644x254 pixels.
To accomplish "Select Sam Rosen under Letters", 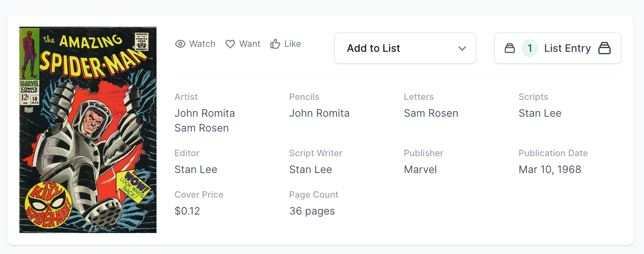I will point(431,113).
